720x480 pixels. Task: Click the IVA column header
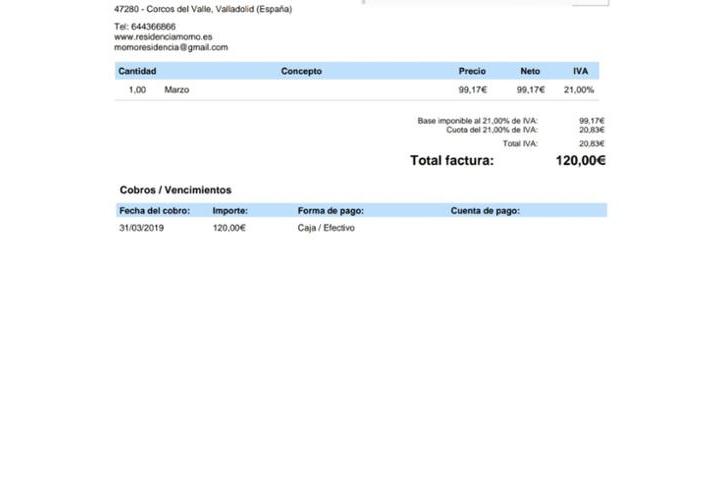[x=580, y=71]
